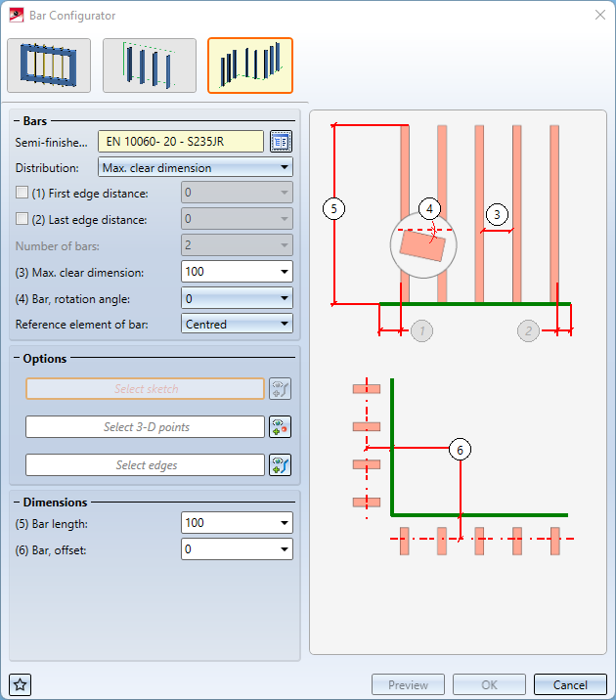Collapse the Bars section
Viewport: 616px width, 700px height.
[17, 121]
